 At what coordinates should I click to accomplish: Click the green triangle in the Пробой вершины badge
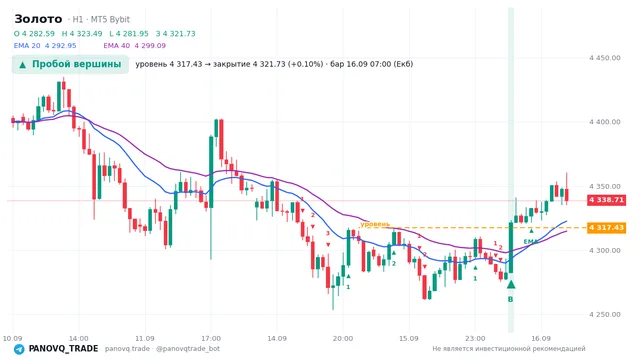tap(22, 65)
